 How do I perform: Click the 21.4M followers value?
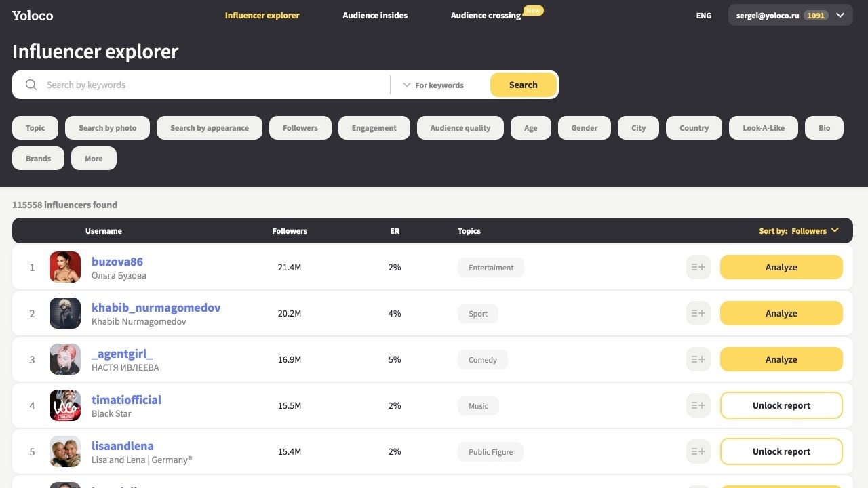[x=290, y=267]
